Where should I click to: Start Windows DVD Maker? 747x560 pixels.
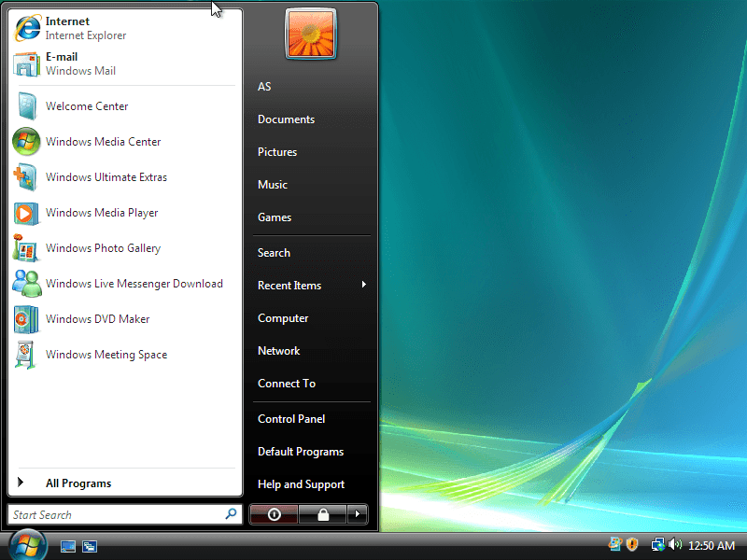[125, 319]
